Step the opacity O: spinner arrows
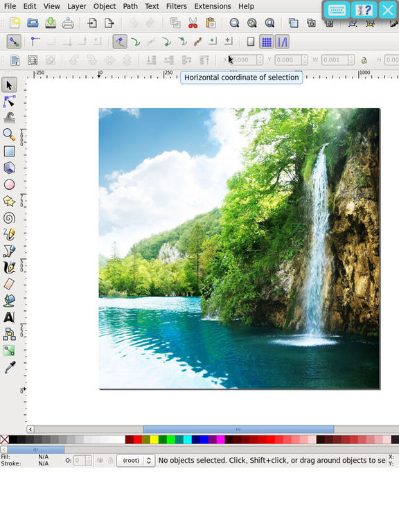 tap(88, 461)
